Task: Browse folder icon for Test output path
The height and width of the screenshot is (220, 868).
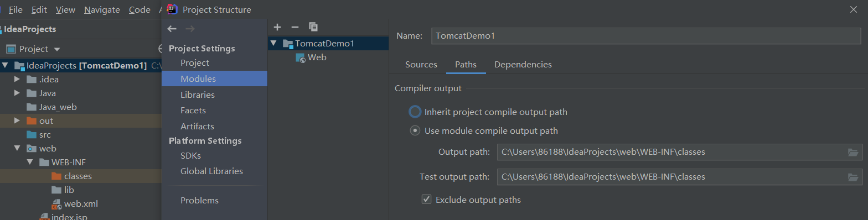Action: (x=853, y=177)
